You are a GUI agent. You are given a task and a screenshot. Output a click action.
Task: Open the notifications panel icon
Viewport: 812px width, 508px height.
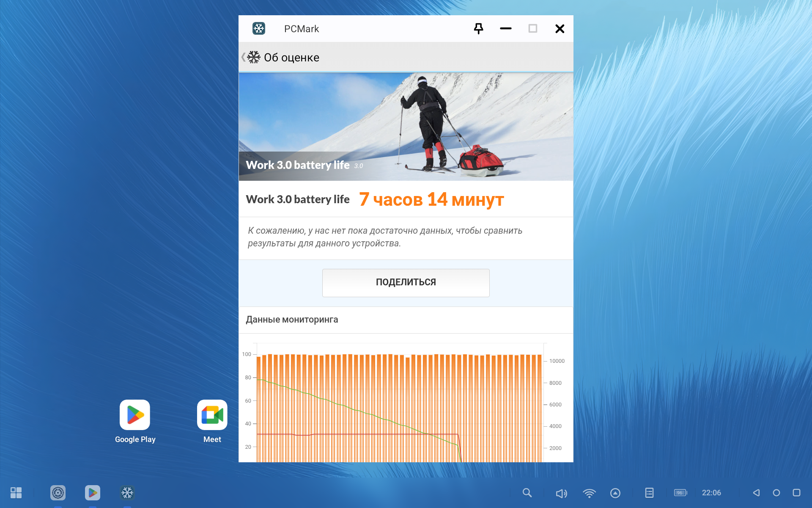[x=649, y=493]
